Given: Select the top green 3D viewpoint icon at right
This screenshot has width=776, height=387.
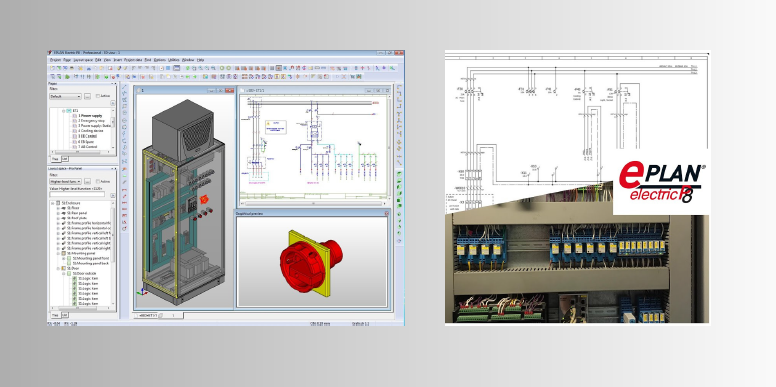Looking at the screenshot, I should pyautogui.click(x=399, y=174).
